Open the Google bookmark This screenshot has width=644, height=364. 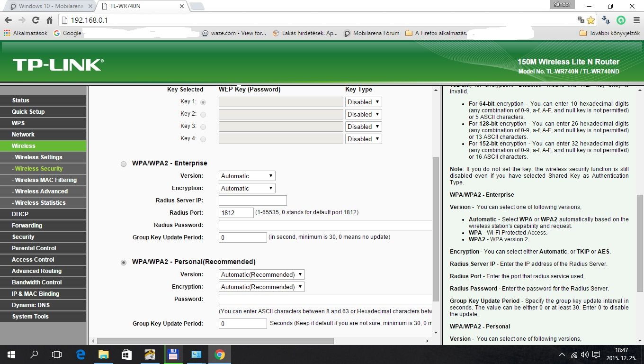click(x=67, y=33)
